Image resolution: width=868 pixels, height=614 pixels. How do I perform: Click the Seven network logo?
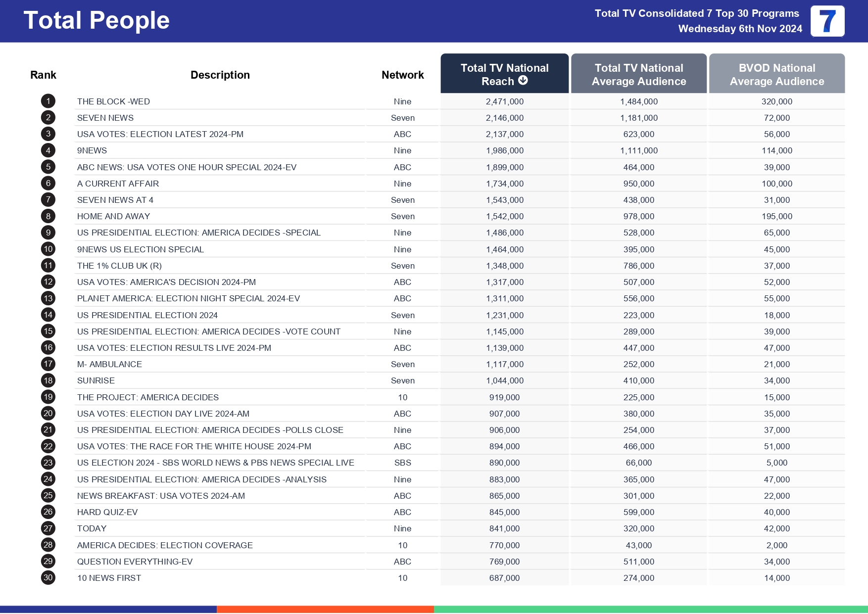point(827,21)
